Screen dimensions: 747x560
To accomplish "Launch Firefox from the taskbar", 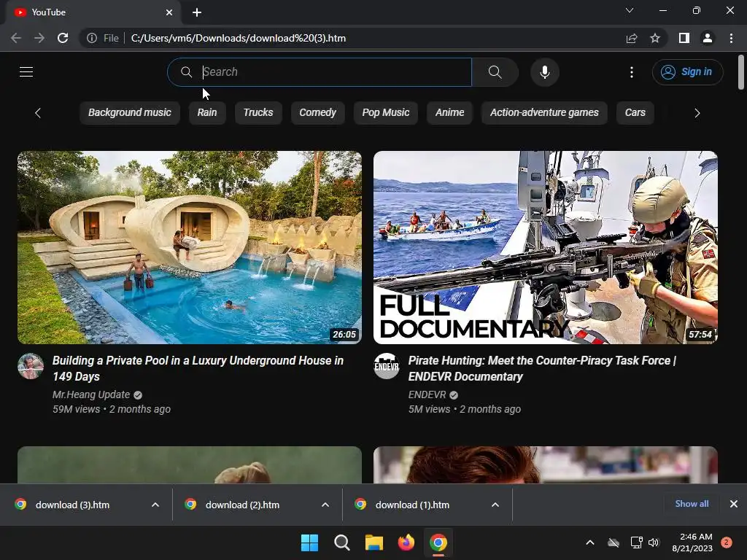I will [x=406, y=542].
